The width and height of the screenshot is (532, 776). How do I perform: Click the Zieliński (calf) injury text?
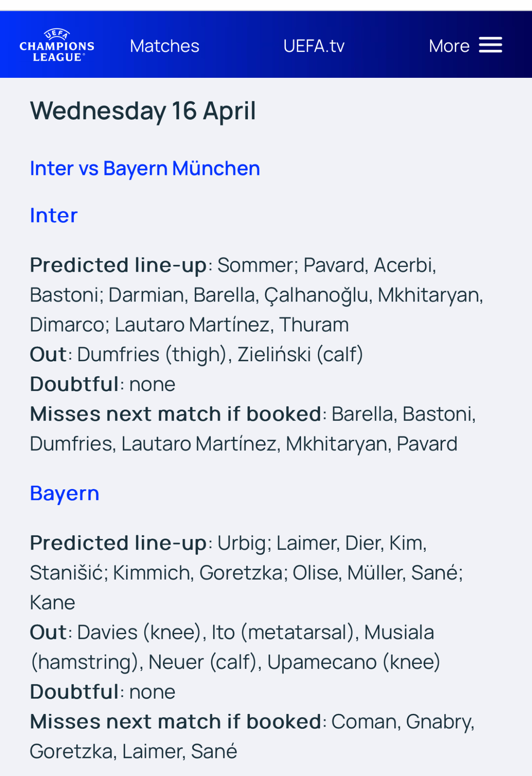pyautogui.click(x=300, y=355)
